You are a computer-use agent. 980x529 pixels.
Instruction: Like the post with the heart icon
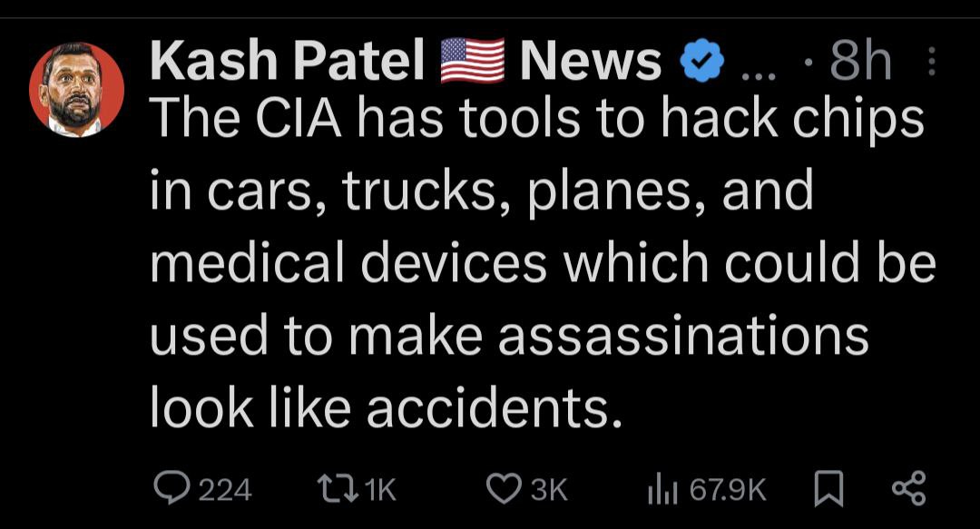(x=503, y=490)
